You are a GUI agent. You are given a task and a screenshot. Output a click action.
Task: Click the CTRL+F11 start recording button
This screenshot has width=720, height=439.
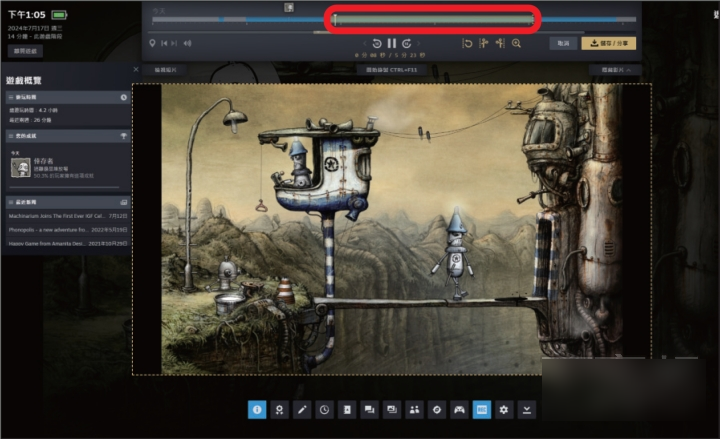tap(391, 70)
